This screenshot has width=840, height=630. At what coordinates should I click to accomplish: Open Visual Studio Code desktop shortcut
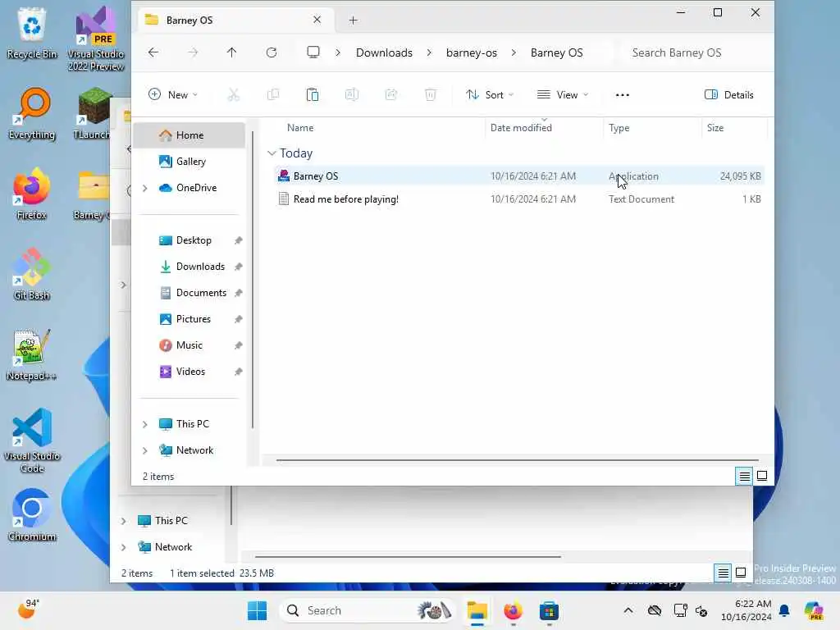pyautogui.click(x=32, y=441)
